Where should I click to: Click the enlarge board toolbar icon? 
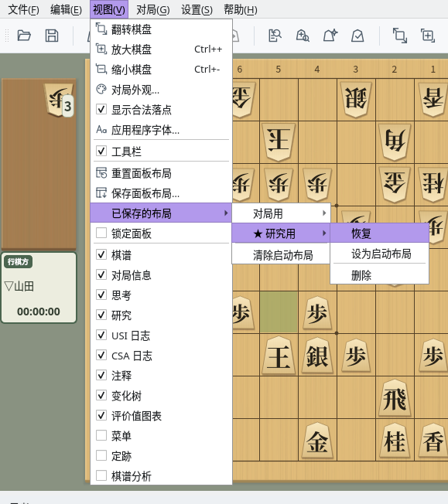pos(428,36)
